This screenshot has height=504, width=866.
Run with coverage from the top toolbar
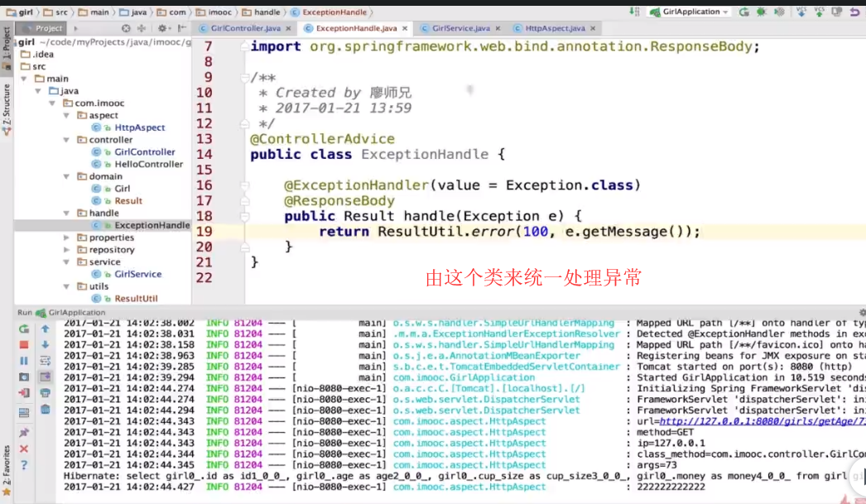779,12
